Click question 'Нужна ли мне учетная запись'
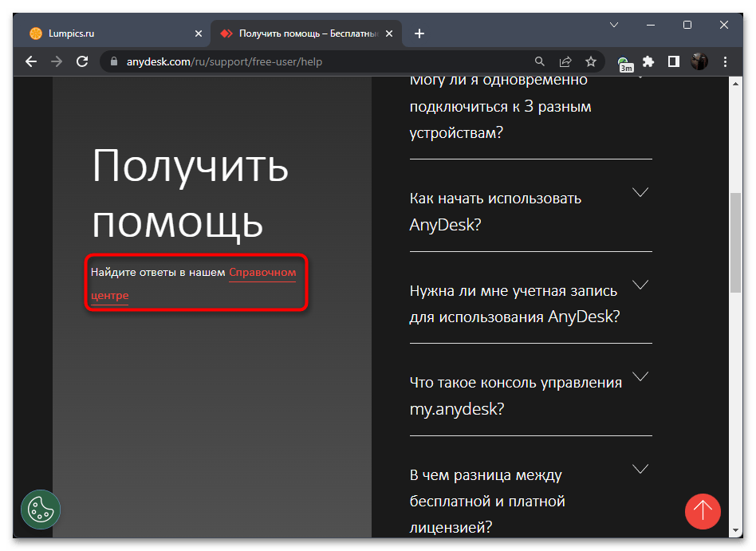Image resolution: width=756 pixels, height=551 pixels. (x=515, y=304)
